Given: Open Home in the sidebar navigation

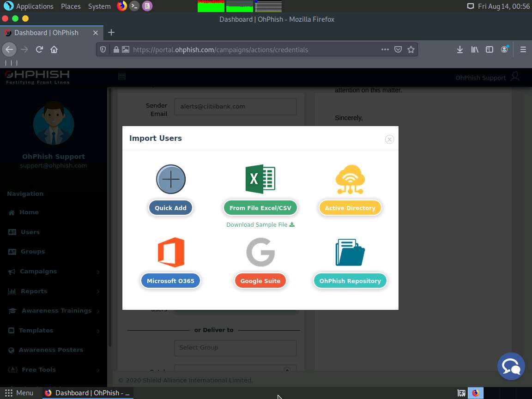Looking at the screenshot, I should pos(29,212).
